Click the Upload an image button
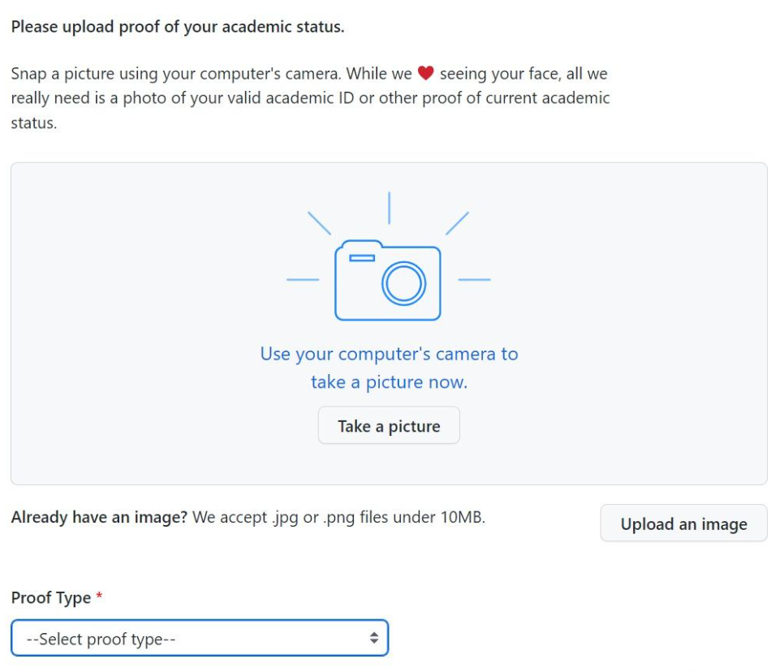This screenshot has width=784, height=672. point(684,523)
